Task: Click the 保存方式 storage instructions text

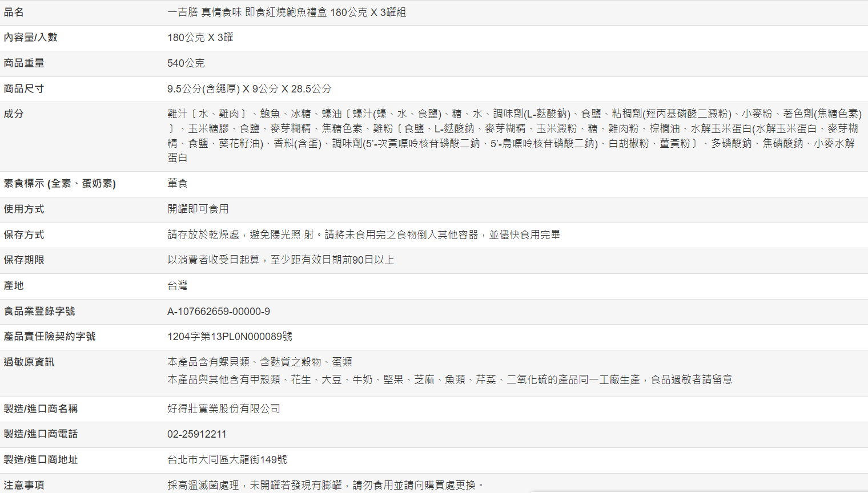Action: point(364,235)
